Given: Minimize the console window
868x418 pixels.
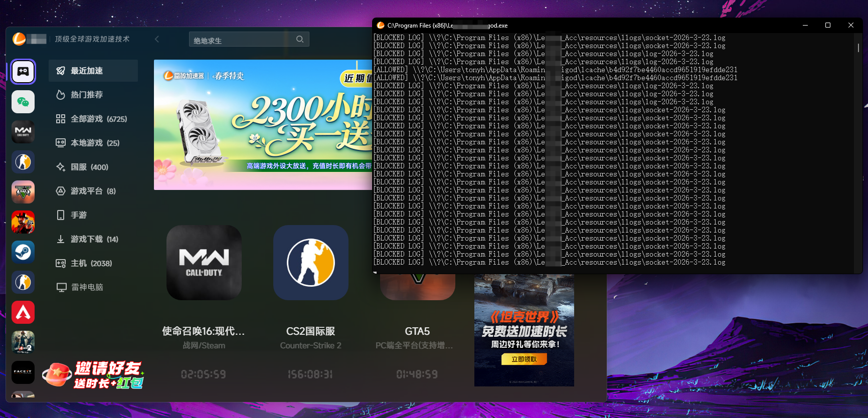Looking at the screenshot, I should [805, 25].
